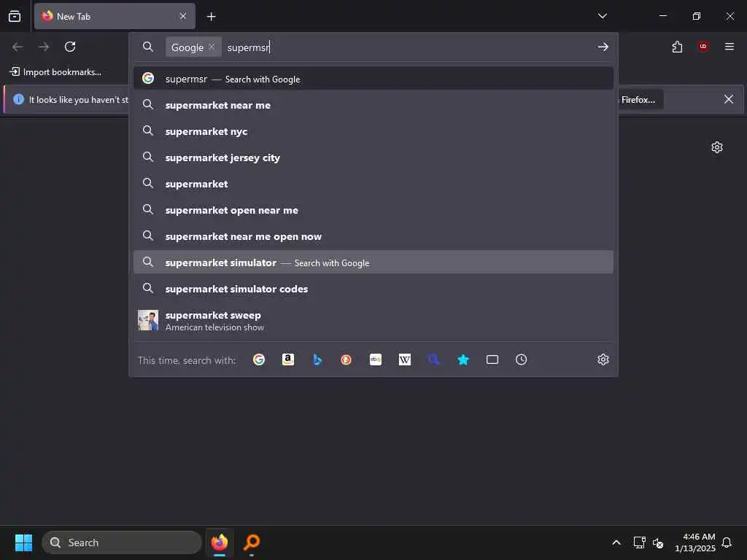This screenshot has width=747, height=560.
Task: Click the go arrow in address bar
Action: [x=603, y=47]
